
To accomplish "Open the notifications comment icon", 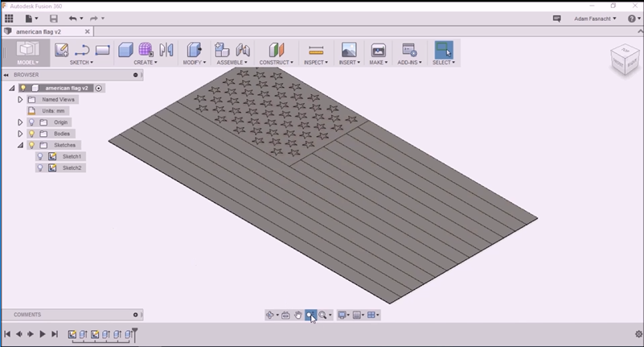I will coord(557,19).
